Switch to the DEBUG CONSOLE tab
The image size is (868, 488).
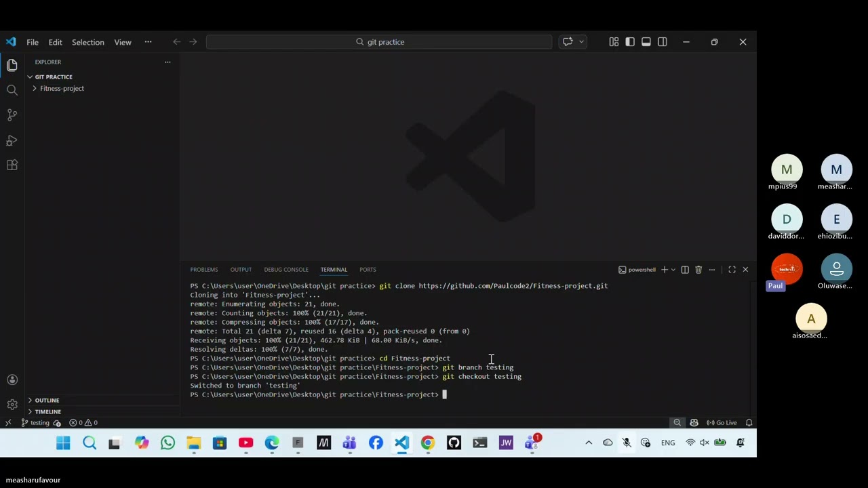point(286,270)
